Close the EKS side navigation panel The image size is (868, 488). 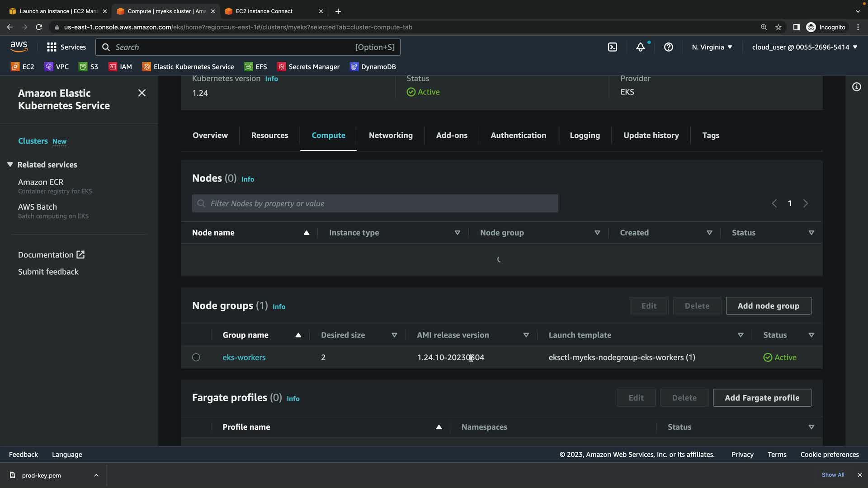tap(142, 93)
